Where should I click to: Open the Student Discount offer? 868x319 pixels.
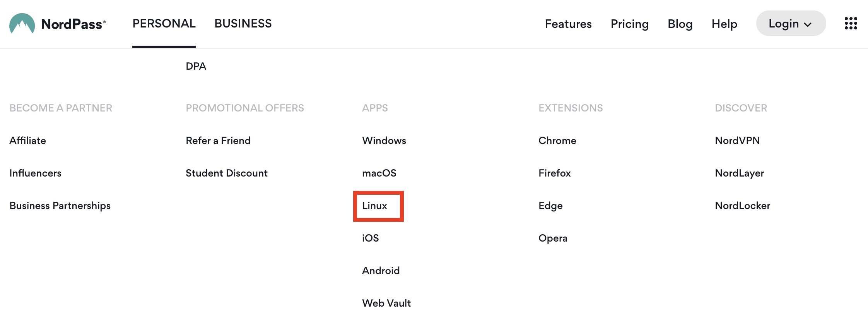(226, 173)
